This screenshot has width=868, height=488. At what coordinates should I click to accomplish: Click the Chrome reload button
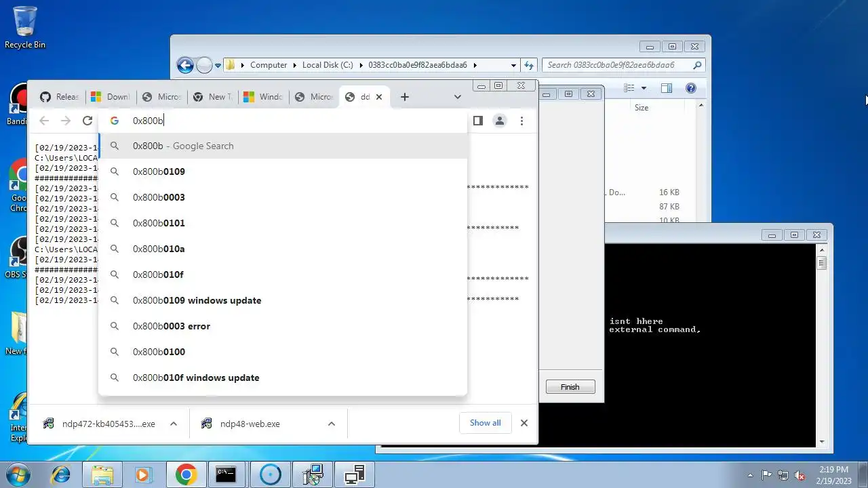pyautogui.click(x=87, y=121)
